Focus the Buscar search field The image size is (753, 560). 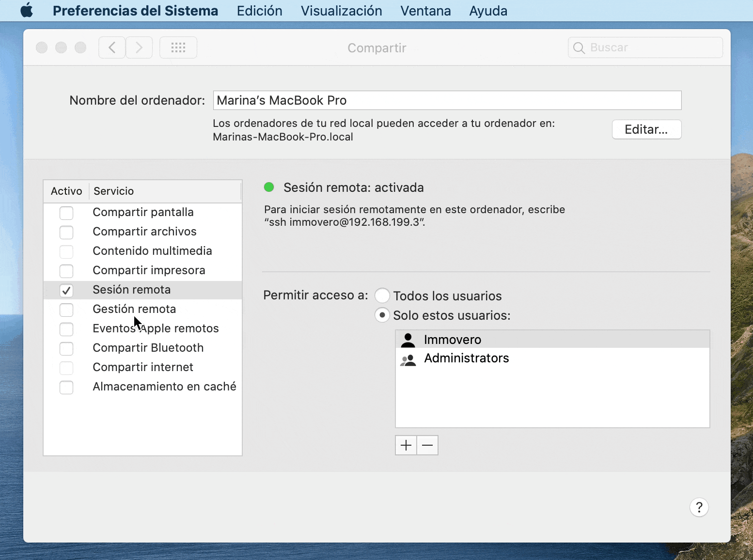645,47
